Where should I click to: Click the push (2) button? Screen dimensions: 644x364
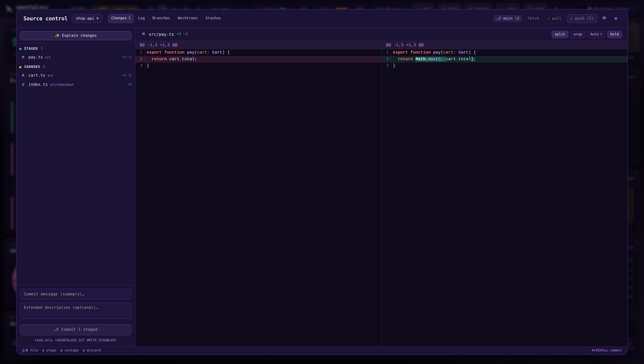point(582,19)
